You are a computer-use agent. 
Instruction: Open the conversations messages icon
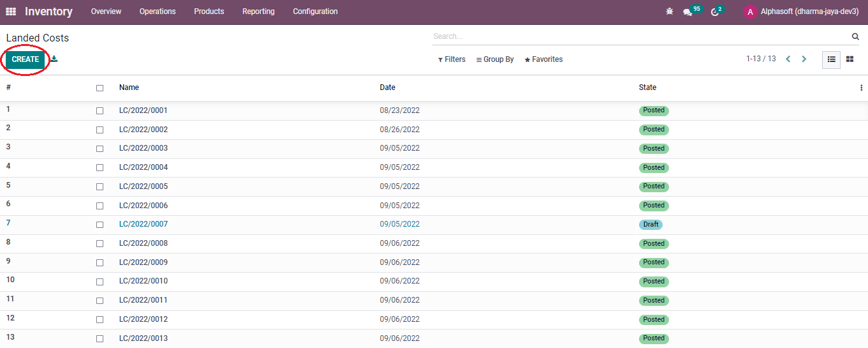tap(688, 12)
